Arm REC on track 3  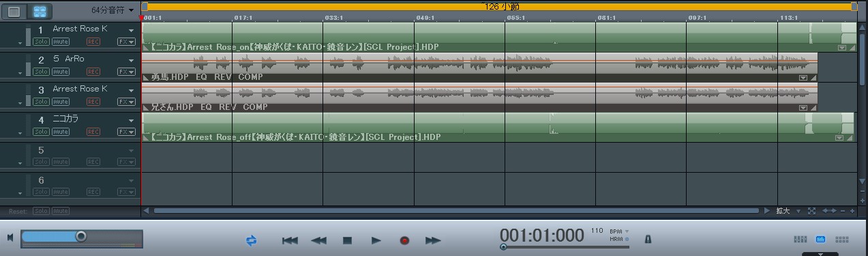(93, 102)
